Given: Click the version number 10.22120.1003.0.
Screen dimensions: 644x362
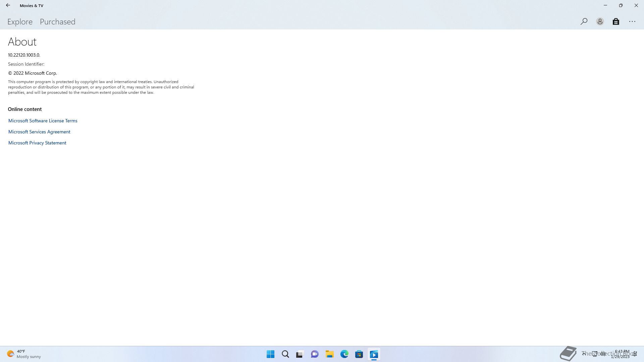Looking at the screenshot, I should click(24, 55).
